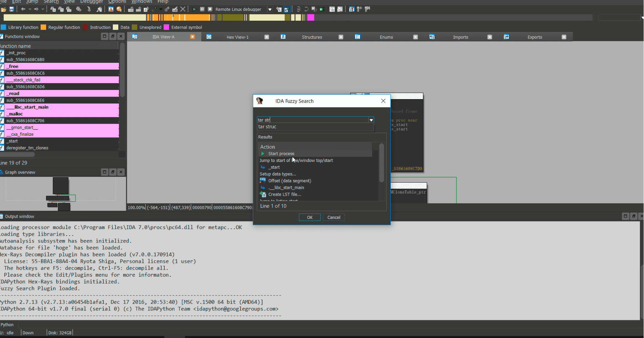Viewport: 644px width, 338px height.
Task: Open the Remote Linux debugger dropdown
Action: (x=270, y=9)
